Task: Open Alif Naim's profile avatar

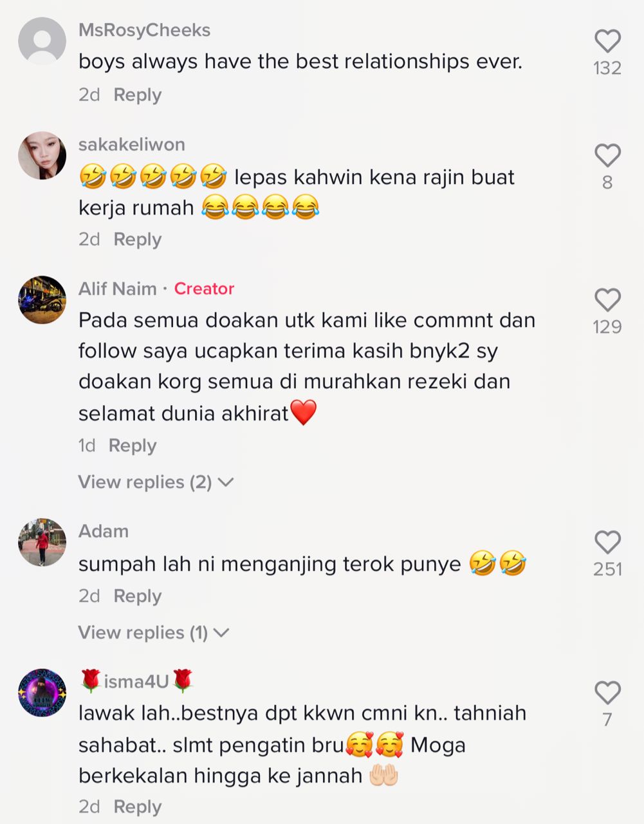Action: (42, 299)
